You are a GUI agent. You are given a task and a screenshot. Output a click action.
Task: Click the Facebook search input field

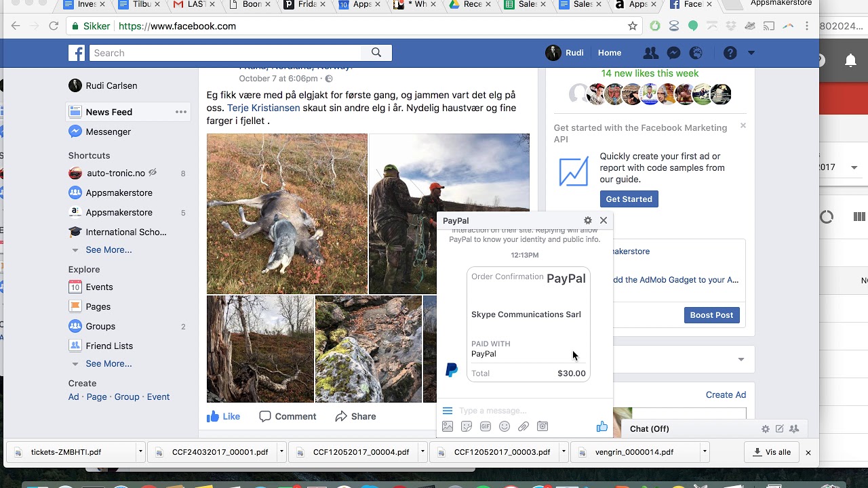point(226,53)
